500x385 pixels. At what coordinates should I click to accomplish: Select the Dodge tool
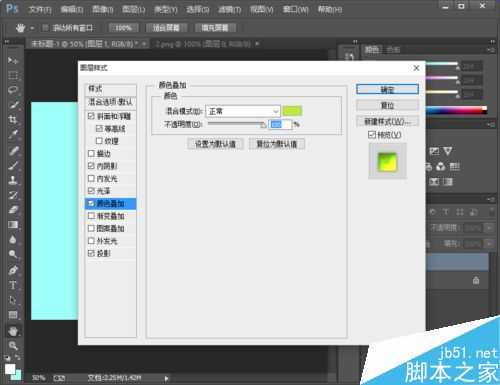pos(13,255)
